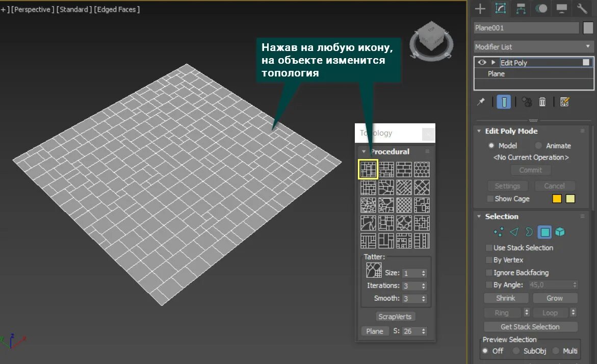Image resolution: width=597 pixels, height=364 pixels.
Task: Enable Use Stack Selection checkbox
Action: [489, 248]
